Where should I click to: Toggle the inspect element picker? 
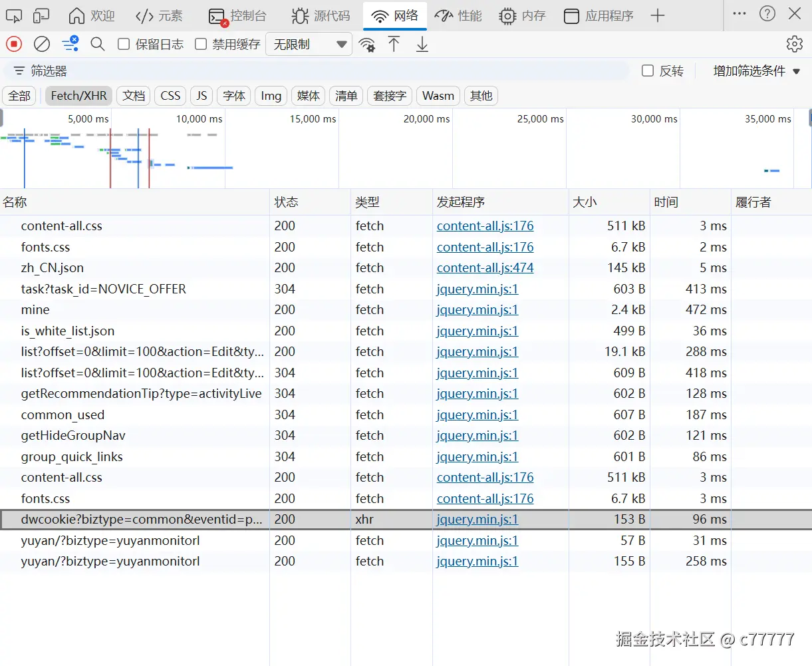click(14, 15)
